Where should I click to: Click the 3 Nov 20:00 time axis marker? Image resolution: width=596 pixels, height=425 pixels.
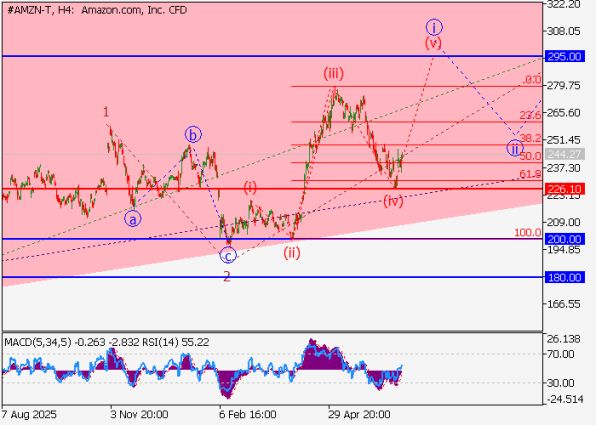tap(139, 414)
